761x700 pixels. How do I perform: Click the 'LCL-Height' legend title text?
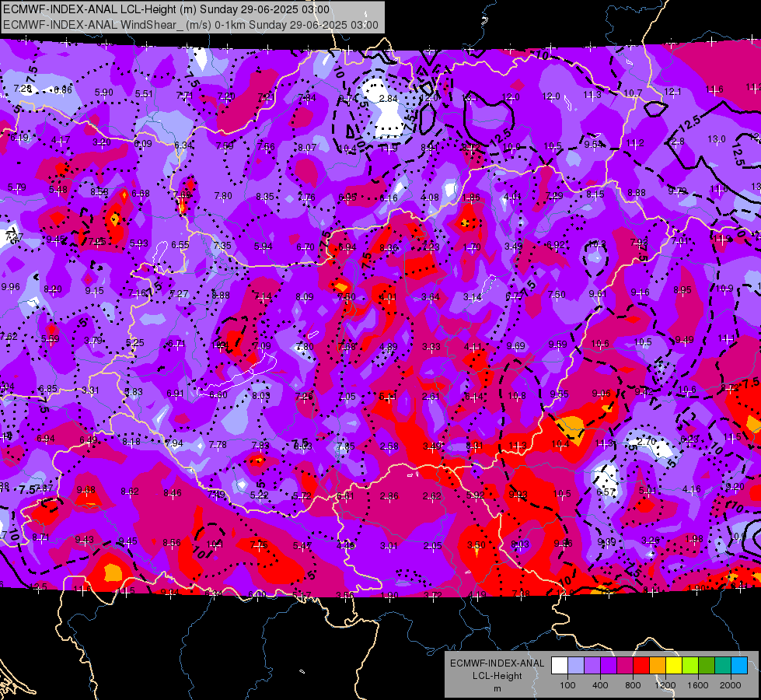497,676
